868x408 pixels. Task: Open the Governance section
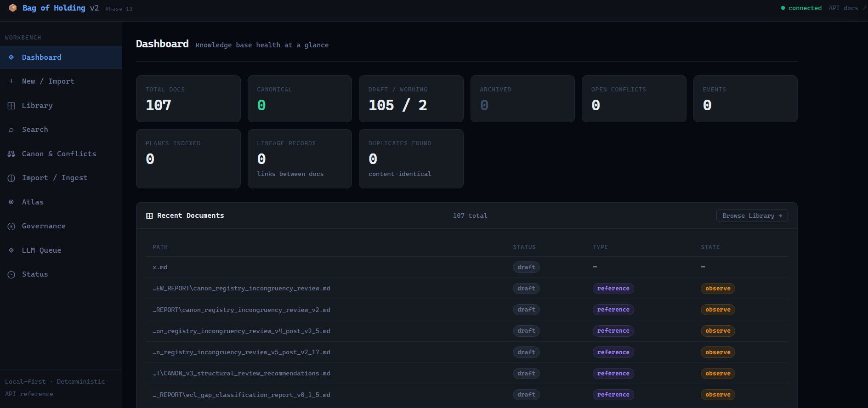pos(61,226)
